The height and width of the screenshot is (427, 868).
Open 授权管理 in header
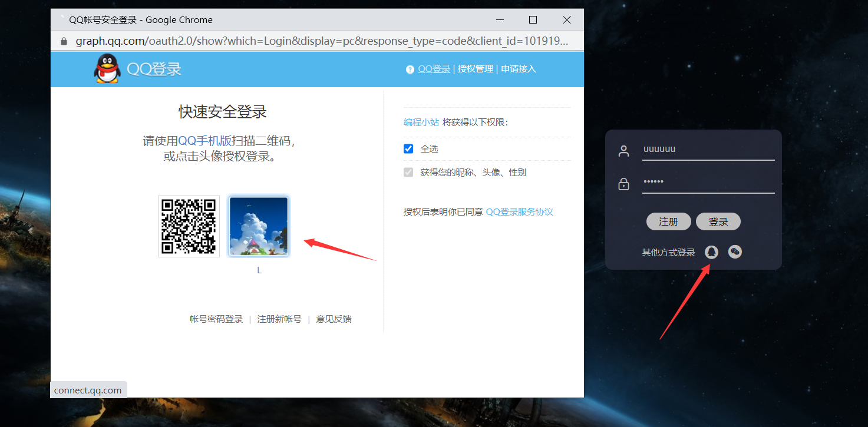(476, 69)
